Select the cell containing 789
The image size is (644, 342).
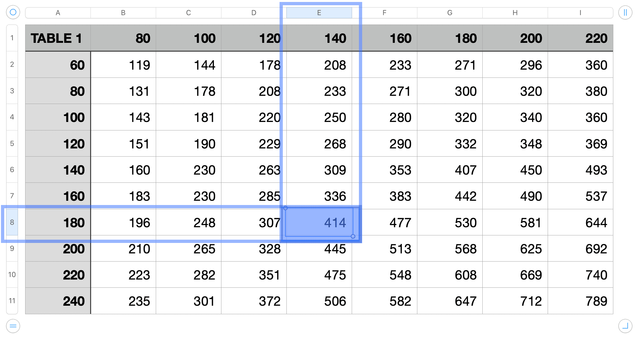pyautogui.click(x=580, y=301)
